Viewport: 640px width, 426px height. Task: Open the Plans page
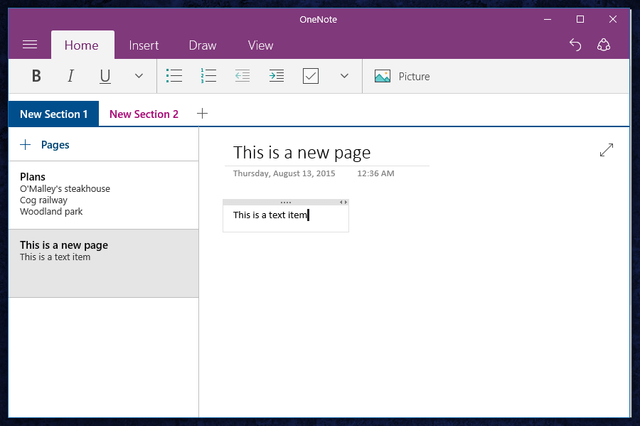[x=104, y=195]
